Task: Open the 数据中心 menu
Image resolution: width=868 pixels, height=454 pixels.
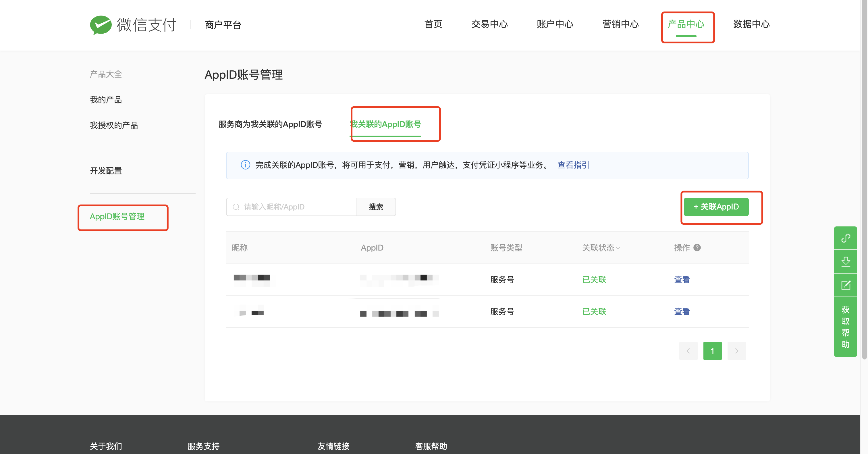Action: [x=751, y=24]
